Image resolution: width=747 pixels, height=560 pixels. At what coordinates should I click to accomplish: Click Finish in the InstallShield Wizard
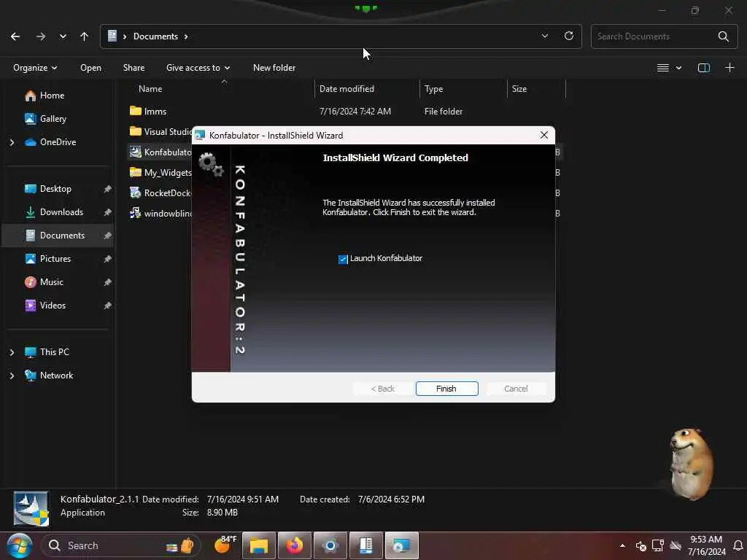(x=446, y=389)
